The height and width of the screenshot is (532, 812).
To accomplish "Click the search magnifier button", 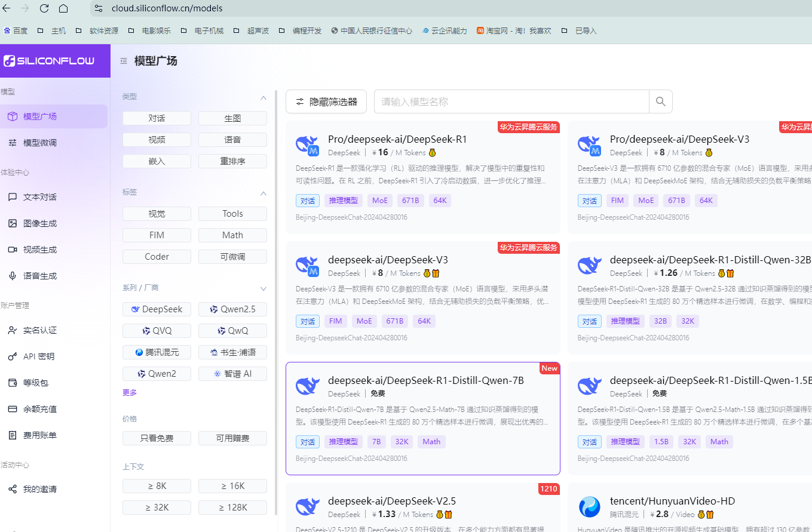I will (x=660, y=102).
